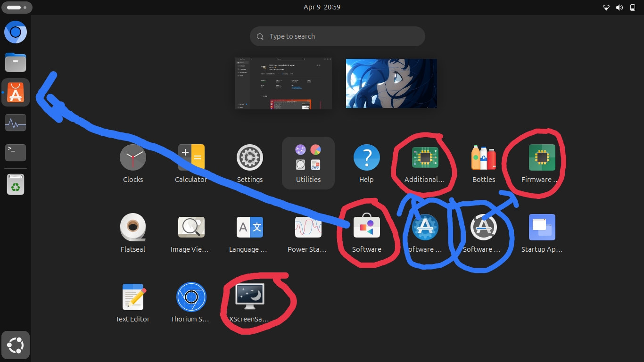Select the dark settings window workspace thumbnail
This screenshot has height=362, width=644.
point(283,83)
